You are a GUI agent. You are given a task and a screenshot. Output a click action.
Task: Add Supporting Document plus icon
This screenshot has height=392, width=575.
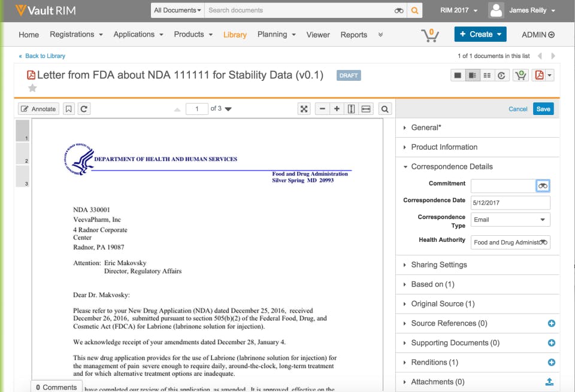(551, 343)
